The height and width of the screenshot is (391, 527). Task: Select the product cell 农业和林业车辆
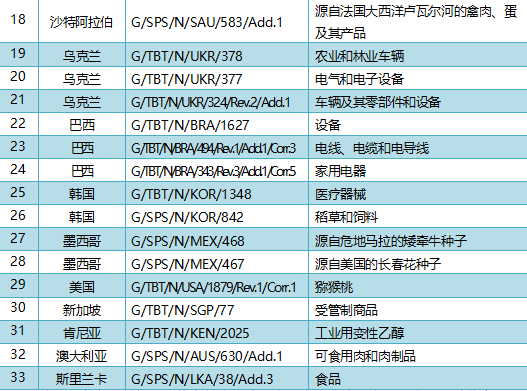tap(418, 55)
